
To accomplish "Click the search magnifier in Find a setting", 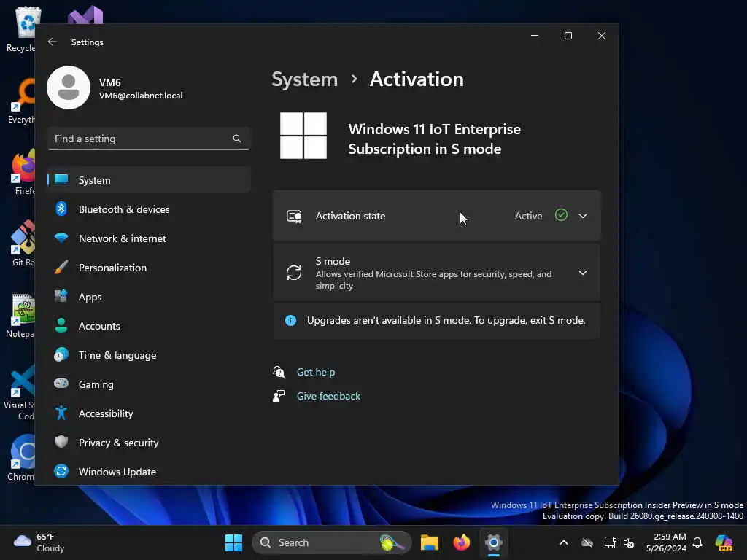I will (x=237, y=139).
